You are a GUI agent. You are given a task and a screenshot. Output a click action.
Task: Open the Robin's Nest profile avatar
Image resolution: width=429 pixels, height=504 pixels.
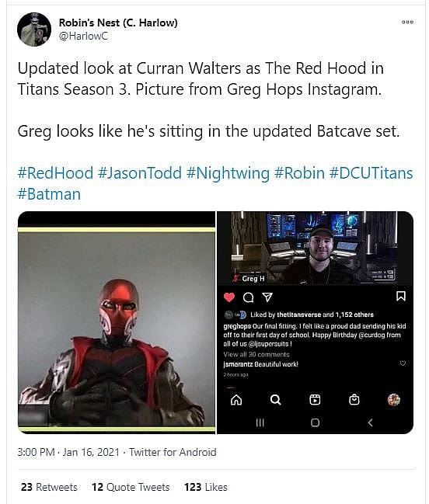(x=34, y=30)
